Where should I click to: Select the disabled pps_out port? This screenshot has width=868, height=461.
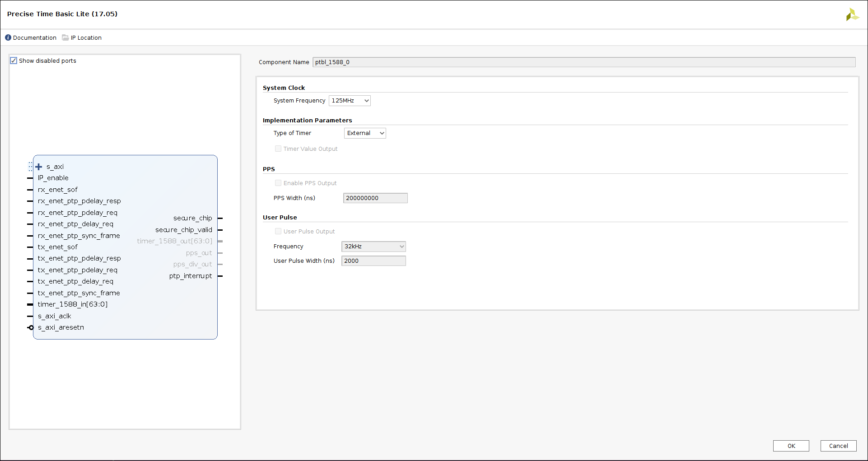199,253
